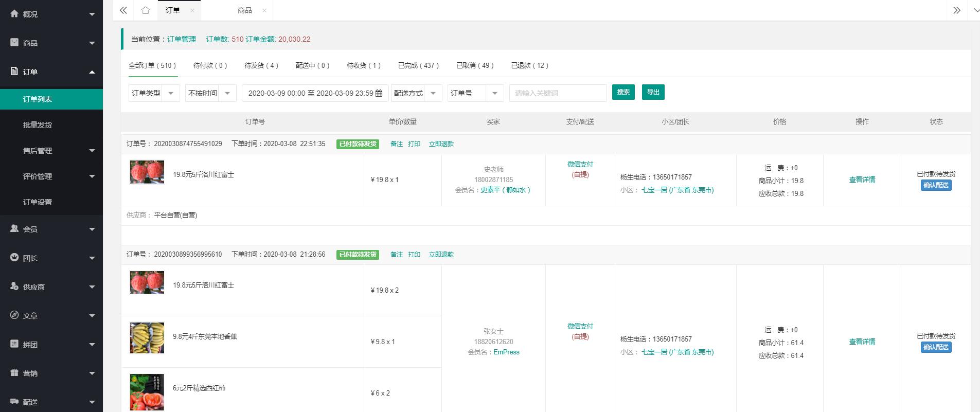Image resolution: width=980 pixels, height=412 pixels.
Task: Click the 导出 export button
Action: coord(653,92)
